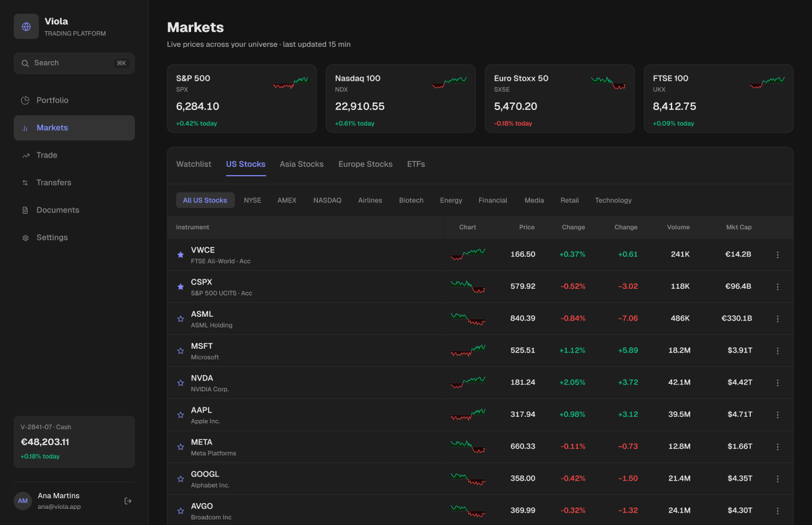
Task: Open Documents from the sidebar
Action: 74,210
